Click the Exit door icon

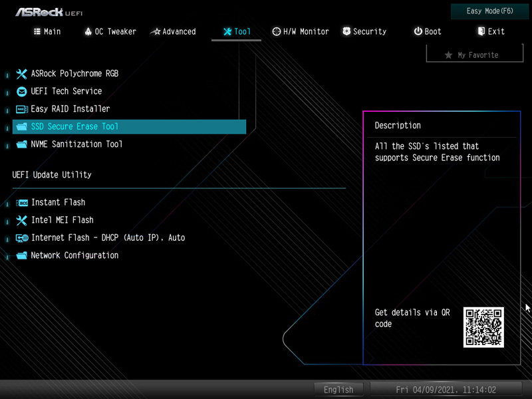click(x=481, y=31)
